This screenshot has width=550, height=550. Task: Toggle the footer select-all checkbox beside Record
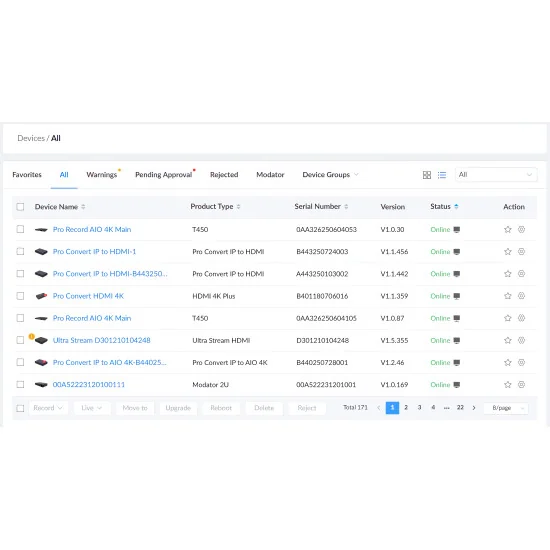pos(20,408)
